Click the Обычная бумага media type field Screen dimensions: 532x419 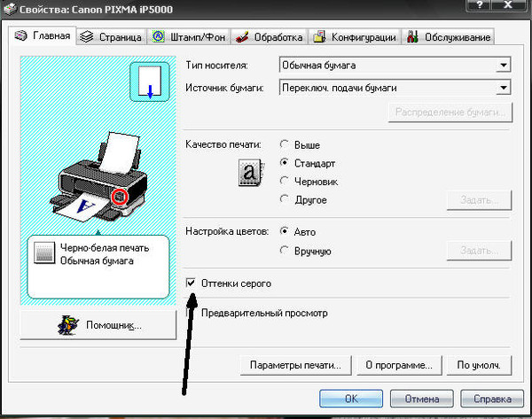point(395,65)
